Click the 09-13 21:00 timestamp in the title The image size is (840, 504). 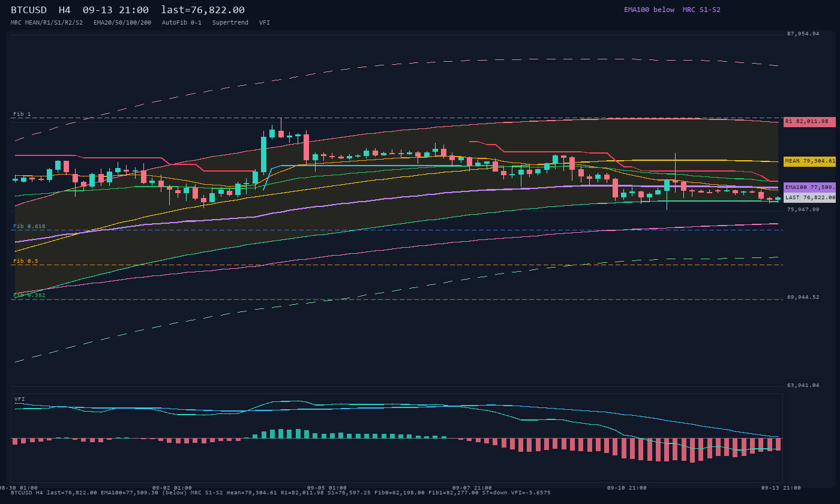point(116,10)
